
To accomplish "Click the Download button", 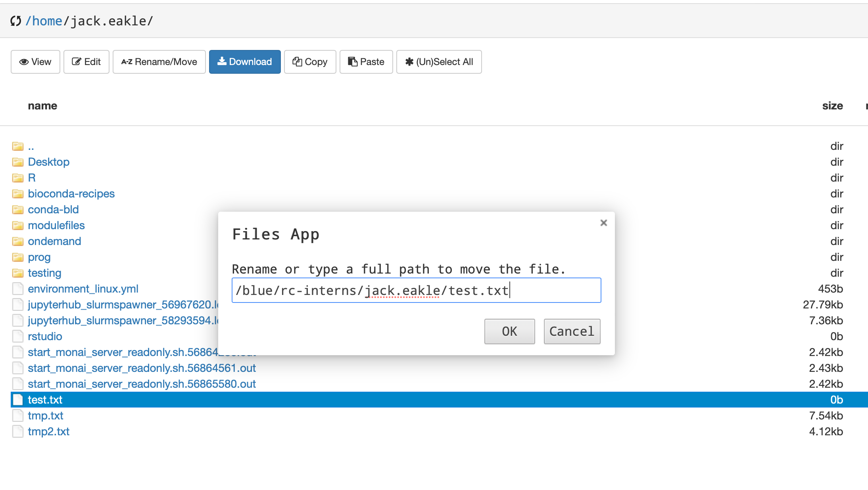I will pos(245,62).
